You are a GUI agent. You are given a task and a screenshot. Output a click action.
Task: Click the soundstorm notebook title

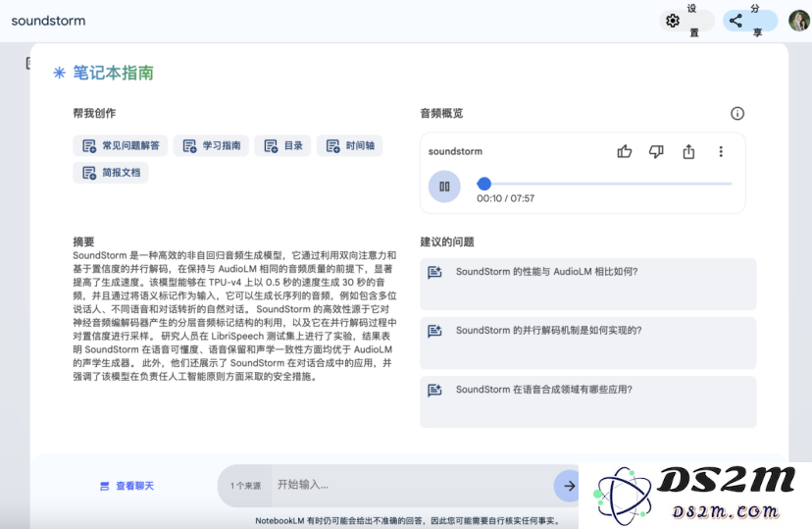click(x=48, y=21)
